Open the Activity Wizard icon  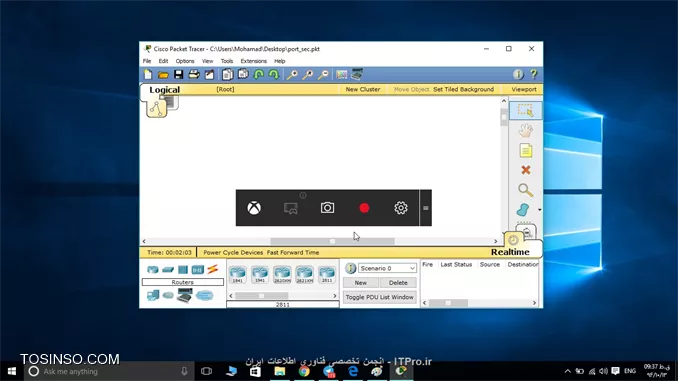(x=209, y=74)
